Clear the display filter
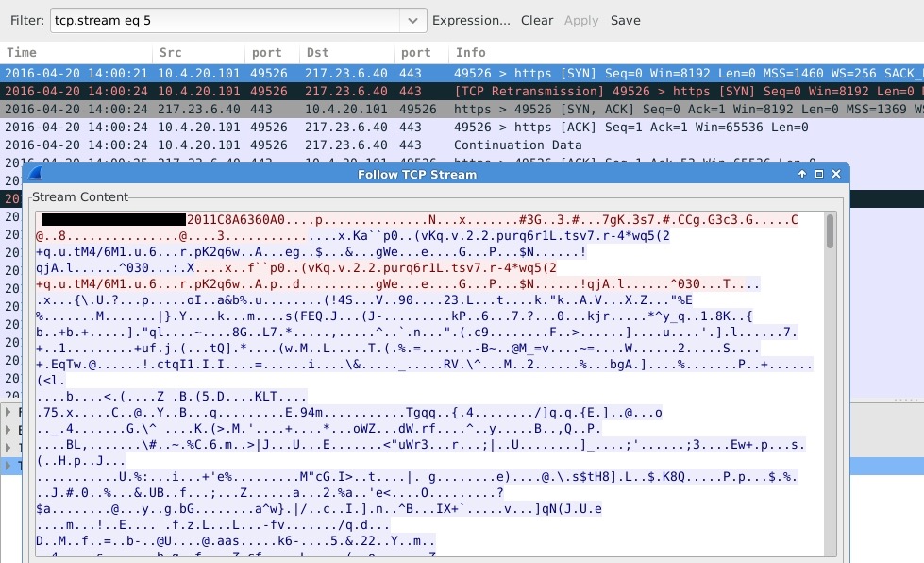The image size is (924, 563). (x=537, y=20)
